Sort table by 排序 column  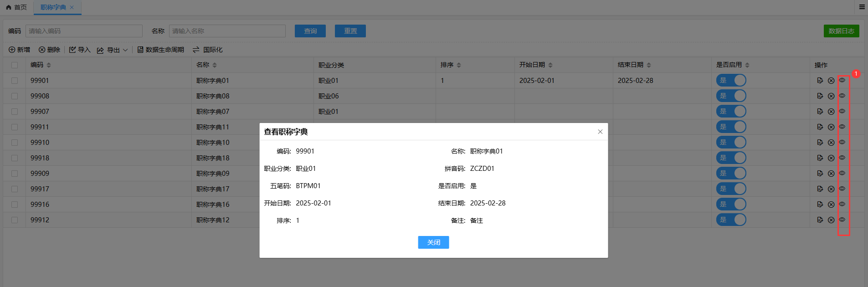click(x=459, y=65)
